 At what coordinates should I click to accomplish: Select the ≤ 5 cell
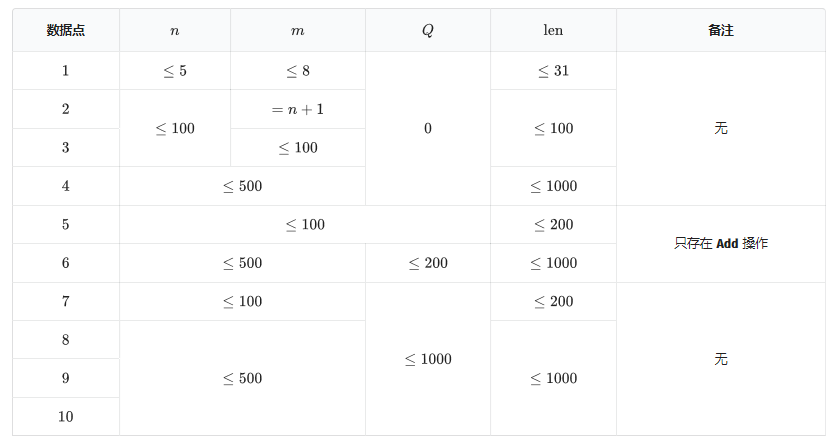175,71
